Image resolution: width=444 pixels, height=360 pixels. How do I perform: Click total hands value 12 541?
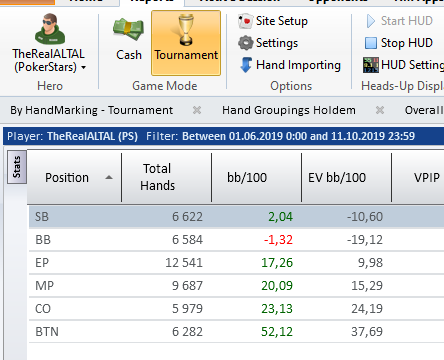184,263
